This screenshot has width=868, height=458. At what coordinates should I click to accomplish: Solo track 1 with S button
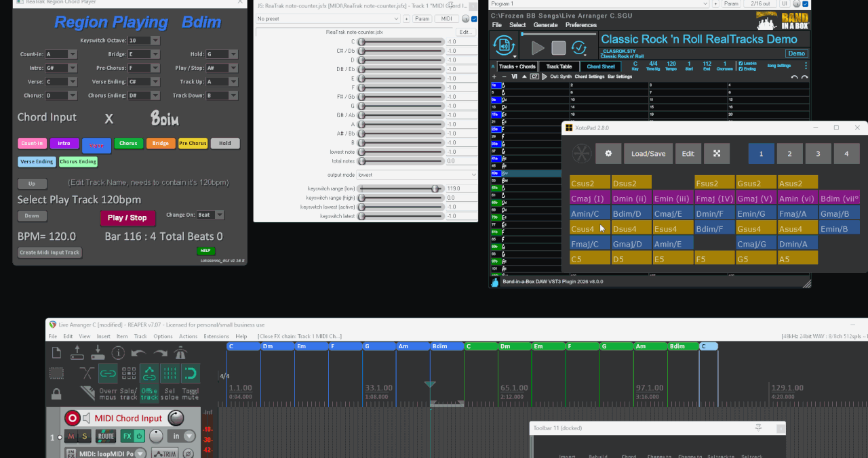click(85, 436)
